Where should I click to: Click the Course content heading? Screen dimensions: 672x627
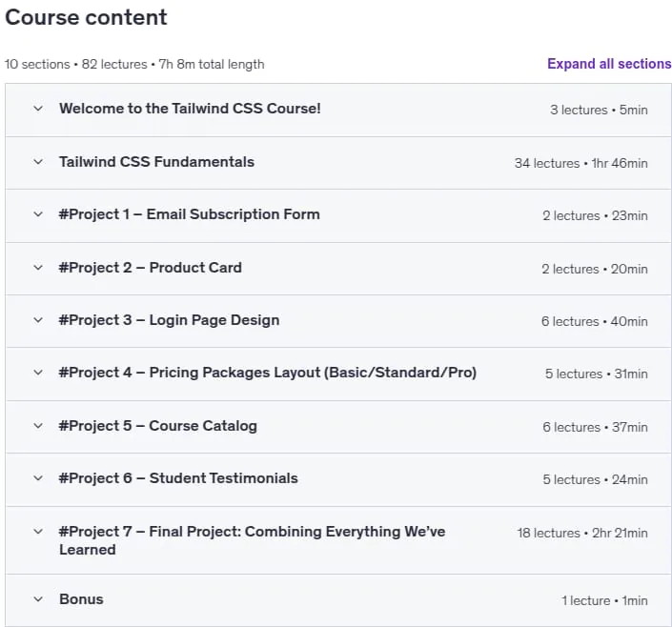pos(86,17)
